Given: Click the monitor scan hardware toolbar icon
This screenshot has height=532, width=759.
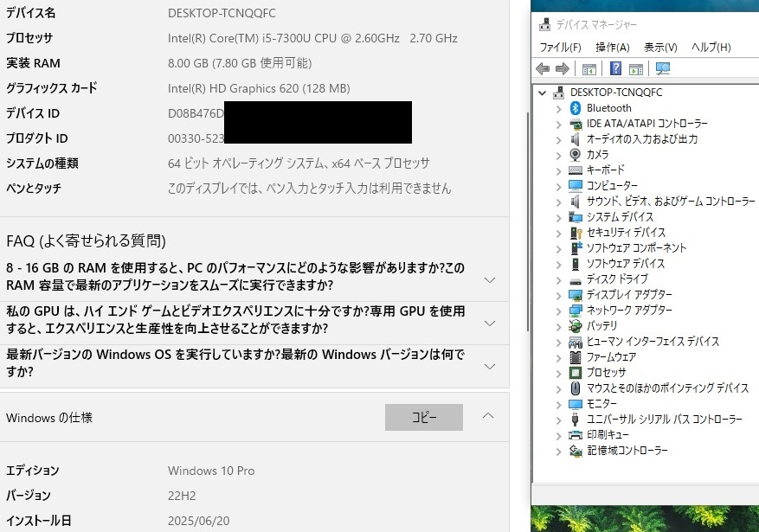Looking at the screenshot, I should [663, 68].
